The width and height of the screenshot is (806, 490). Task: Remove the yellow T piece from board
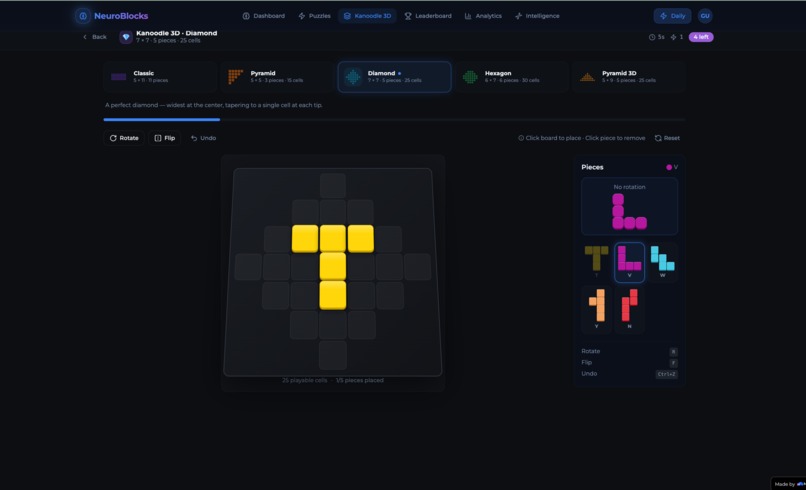click(x=333, y=266)
